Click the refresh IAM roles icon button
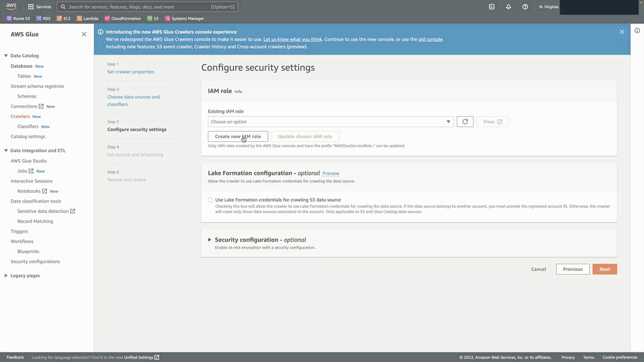The height and width of the screenshot is (362, 644). [x=465, y=122]
